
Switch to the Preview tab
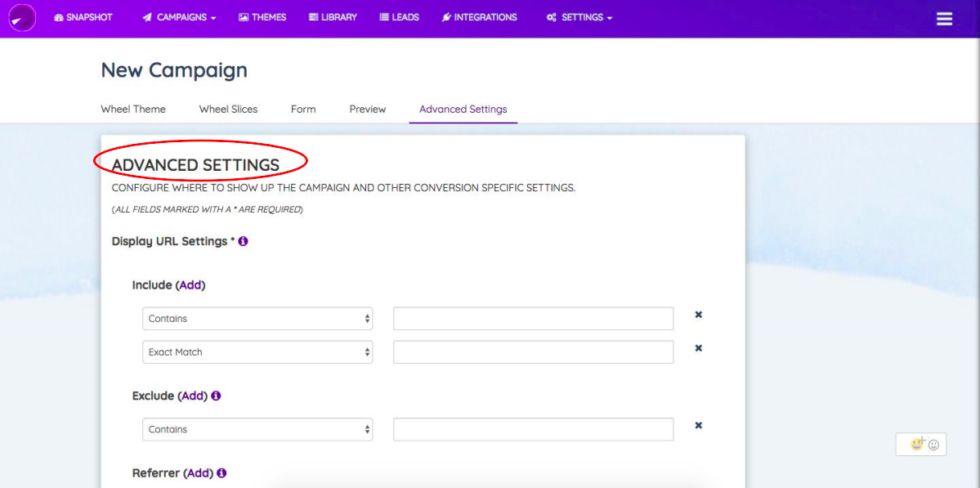coord(368,110)
